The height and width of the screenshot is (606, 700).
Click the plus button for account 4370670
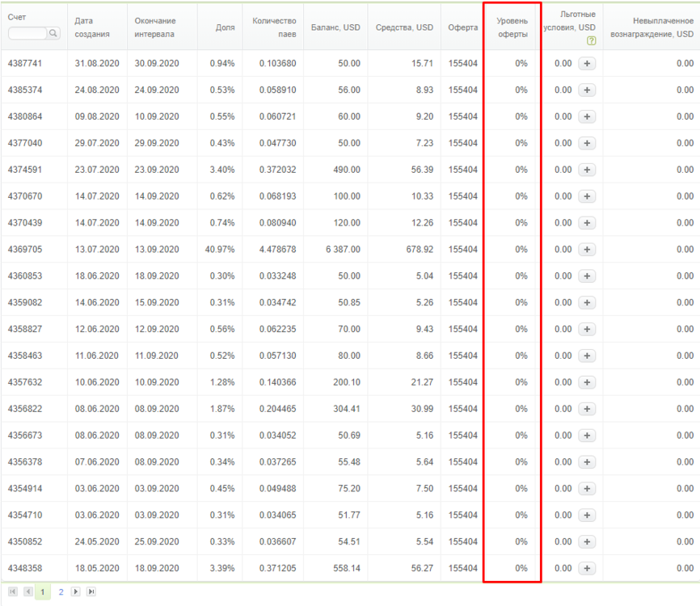click(x=587, y=196)
